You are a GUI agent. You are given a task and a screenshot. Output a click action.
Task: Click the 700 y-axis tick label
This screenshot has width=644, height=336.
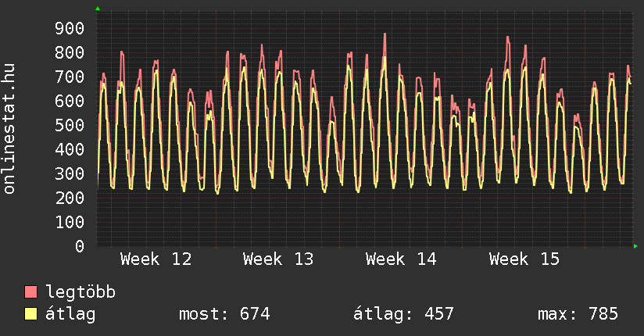(x=69, y=77)
